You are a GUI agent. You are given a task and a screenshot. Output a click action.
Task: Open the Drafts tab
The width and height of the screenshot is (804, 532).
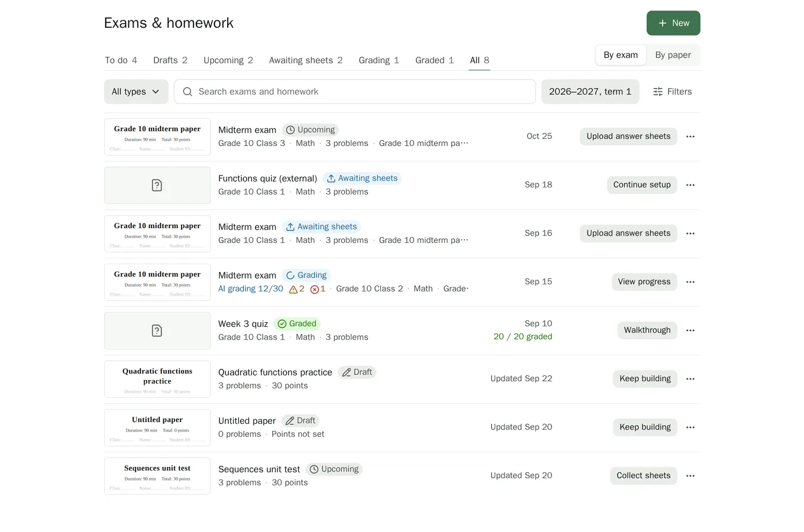click(170, 60)
